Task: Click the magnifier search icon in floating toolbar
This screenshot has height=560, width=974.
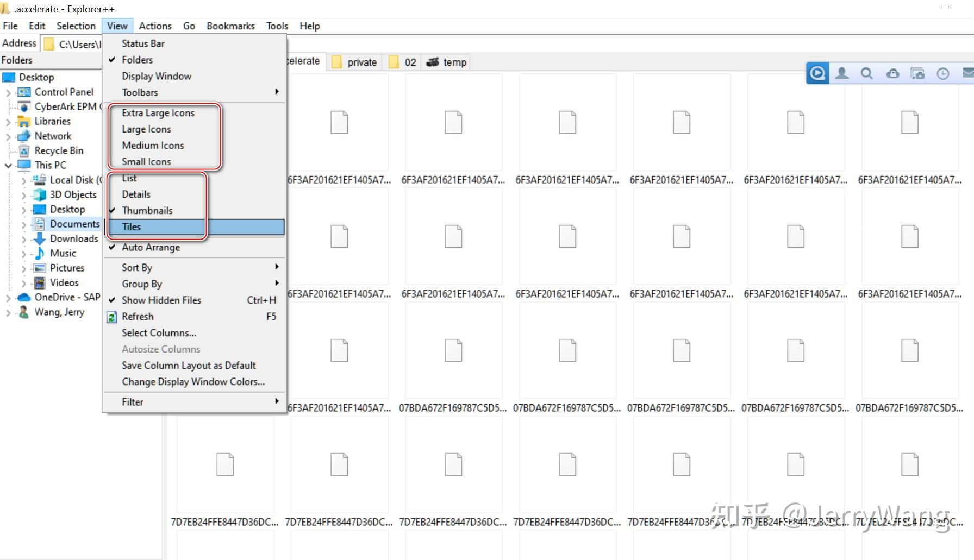Action: (x=867, y=73)
